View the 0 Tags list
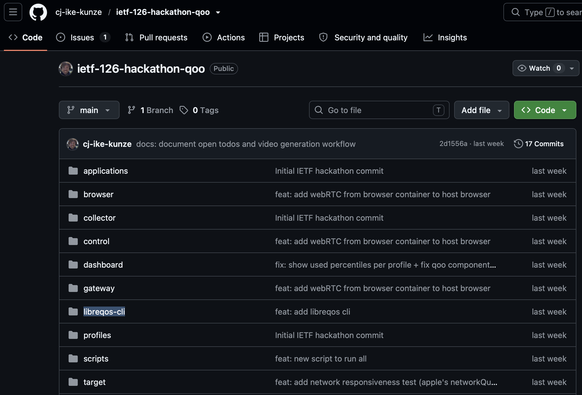Screen dimensions: 582x395 click(199, 110)
